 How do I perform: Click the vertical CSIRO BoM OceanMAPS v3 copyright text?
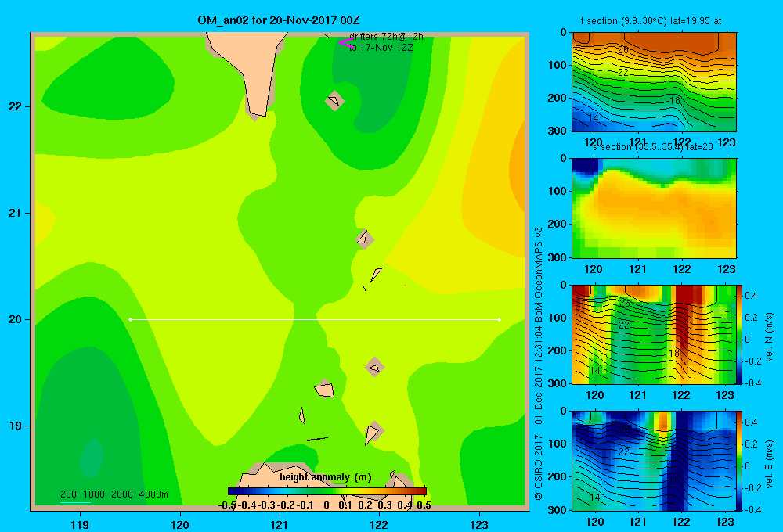(x=539, y=363)
